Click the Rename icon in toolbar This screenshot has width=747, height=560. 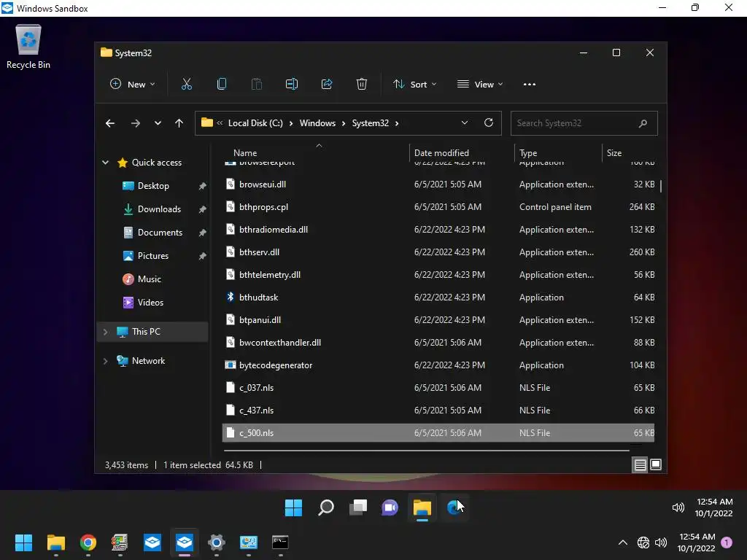click(x=292, y=85)
